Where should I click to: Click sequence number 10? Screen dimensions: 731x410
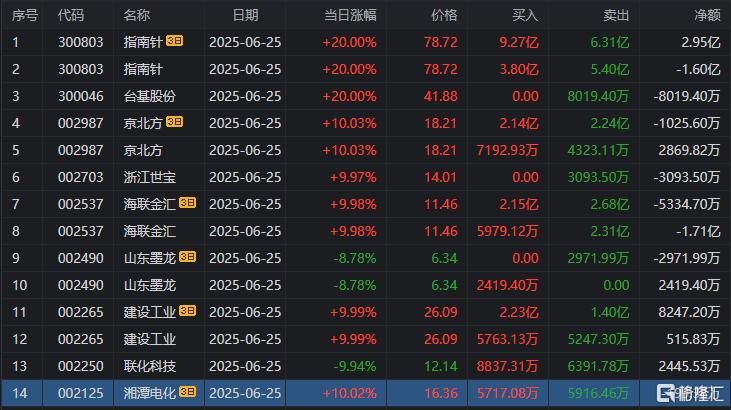(20, 285)
